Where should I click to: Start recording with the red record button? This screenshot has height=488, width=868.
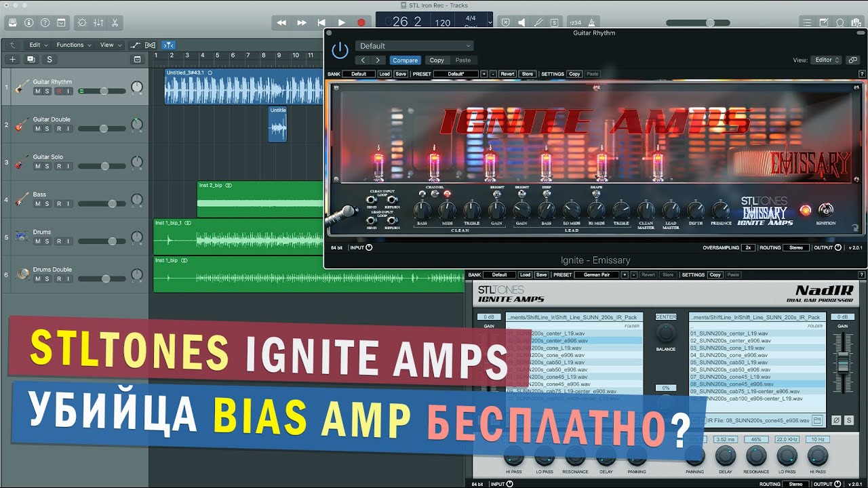[x=361, y=22]
